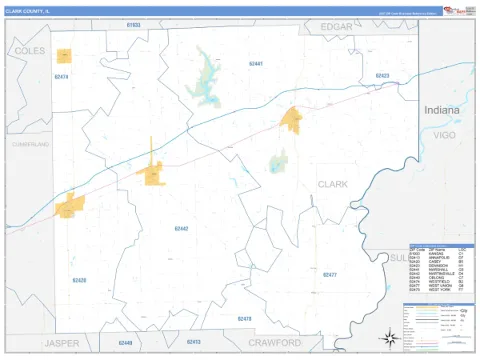Select the CRAWFORD county label
The height and width of the screenshot is (360, 480).
(275, 343)
